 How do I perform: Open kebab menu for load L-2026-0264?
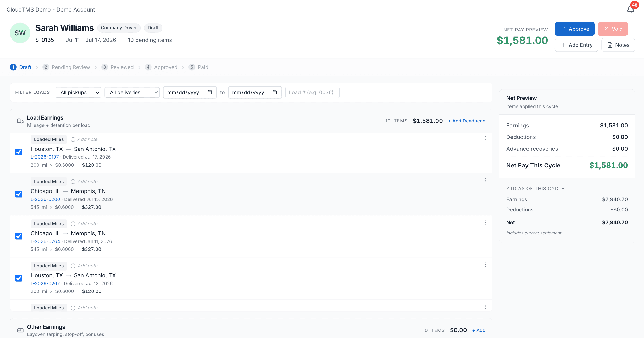coord(485,222)
